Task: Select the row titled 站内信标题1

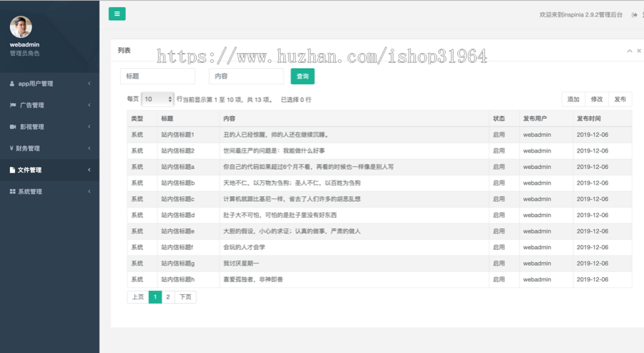Action: (379, 135)
